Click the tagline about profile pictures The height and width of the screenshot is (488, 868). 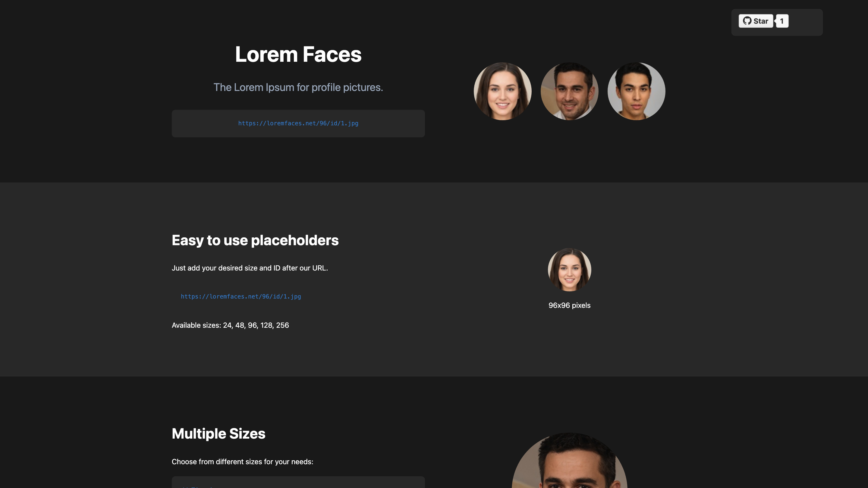click(298, 87)
